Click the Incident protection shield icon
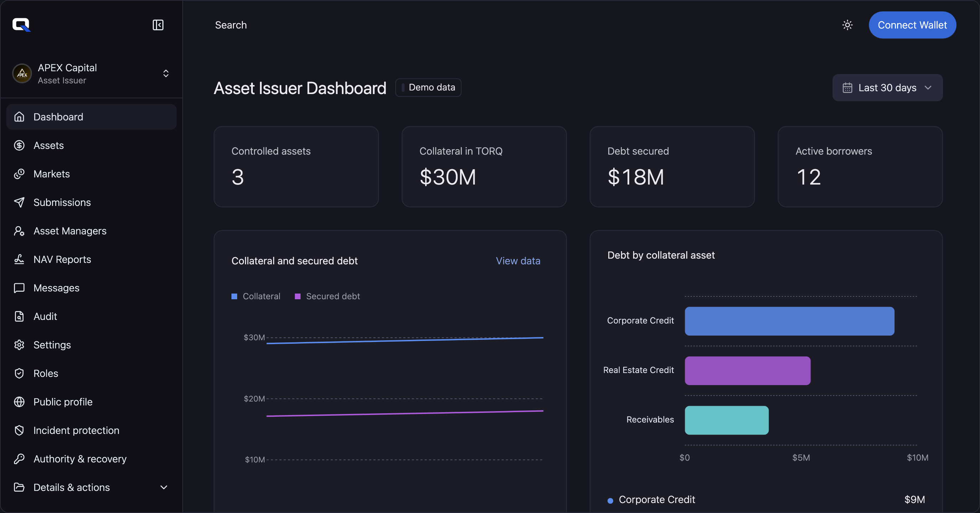980x513 pixels. coord(19,431)
